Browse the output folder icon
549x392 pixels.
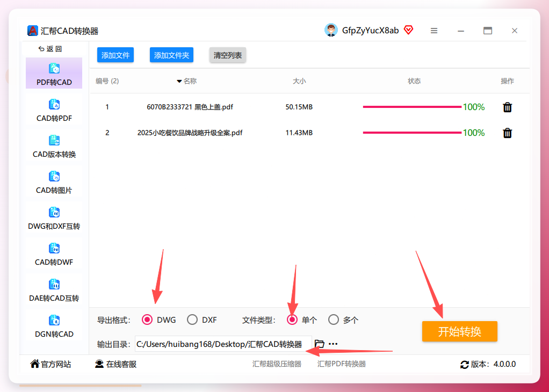319,344
